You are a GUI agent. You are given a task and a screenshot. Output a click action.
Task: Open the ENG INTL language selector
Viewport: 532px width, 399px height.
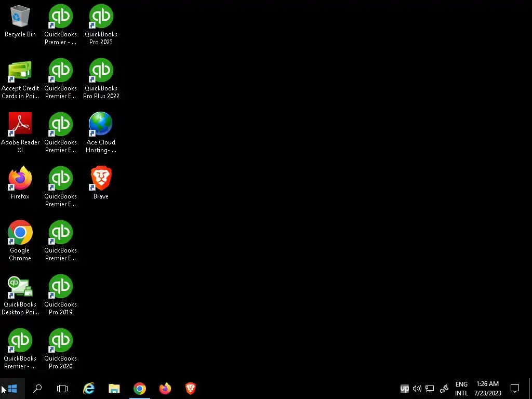tap(461, 389)
